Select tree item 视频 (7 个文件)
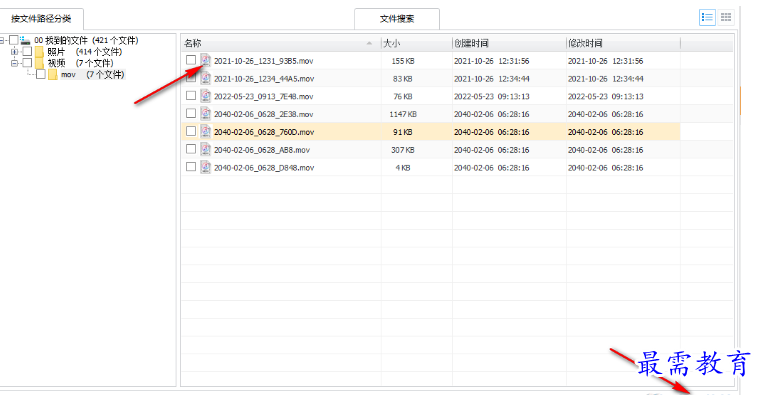 [80, 63]
